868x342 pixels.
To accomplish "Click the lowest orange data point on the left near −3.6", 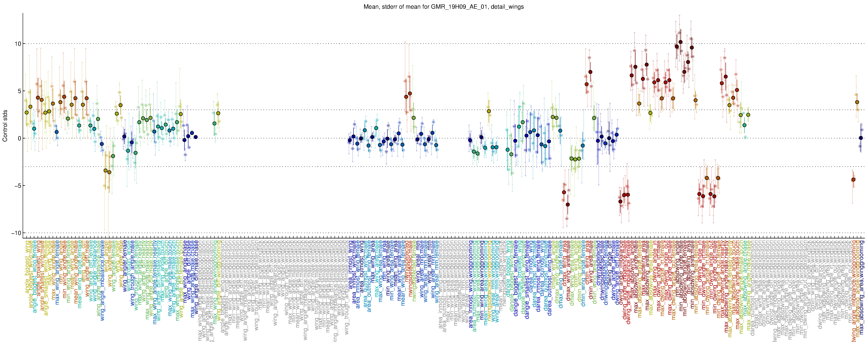I will [109, 172].
